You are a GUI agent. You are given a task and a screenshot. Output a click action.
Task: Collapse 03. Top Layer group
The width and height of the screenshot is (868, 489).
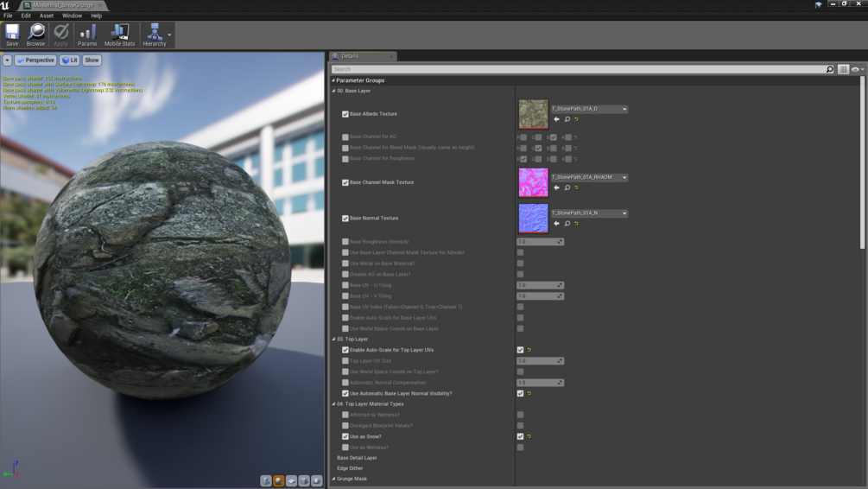[x=333, y=339]
